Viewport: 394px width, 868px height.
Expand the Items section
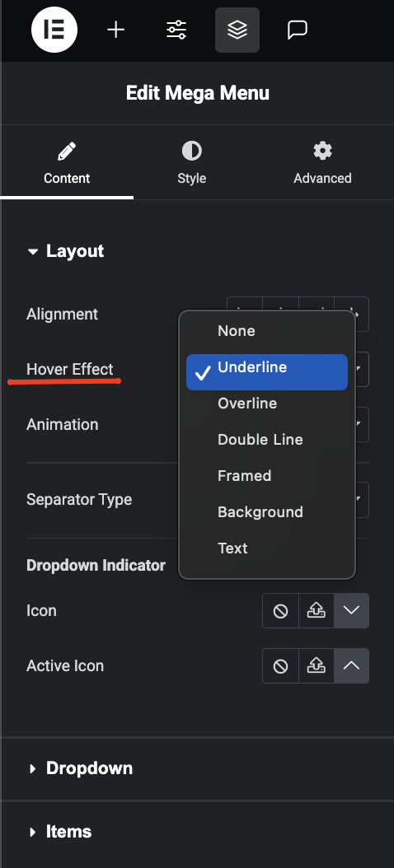59,832
